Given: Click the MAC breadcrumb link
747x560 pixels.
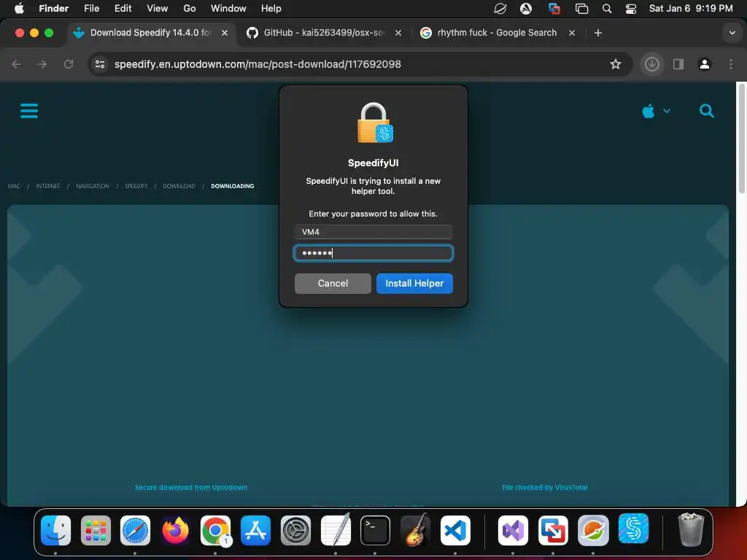Looking at the screenshot, I should (x=15, y=186).
